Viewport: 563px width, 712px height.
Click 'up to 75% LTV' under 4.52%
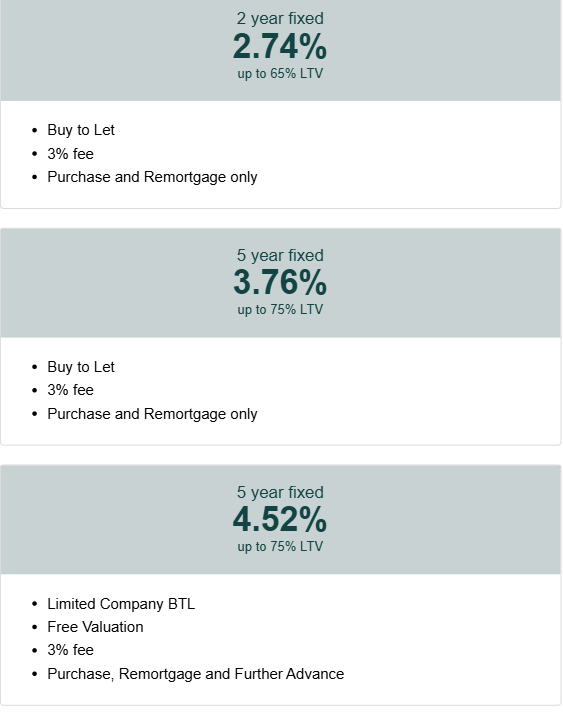(280, 546)
